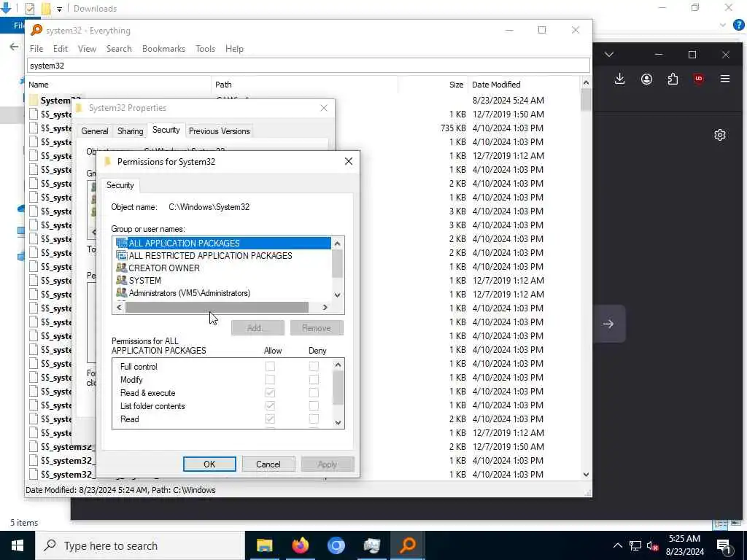
Task: Click the System32 folder icon in results
Action: tap(34, 101)
